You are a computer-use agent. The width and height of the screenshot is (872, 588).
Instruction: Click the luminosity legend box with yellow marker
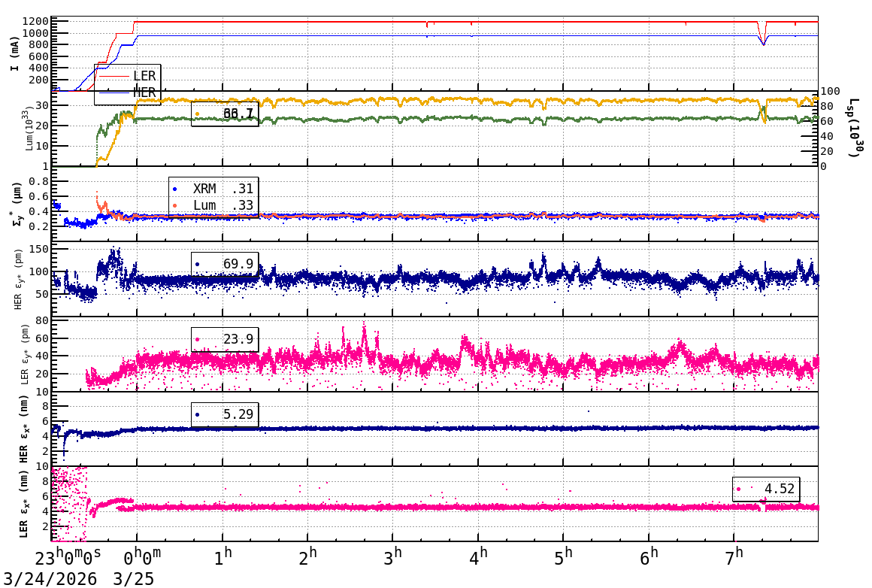pyautogui.click(x=225, y=114)
